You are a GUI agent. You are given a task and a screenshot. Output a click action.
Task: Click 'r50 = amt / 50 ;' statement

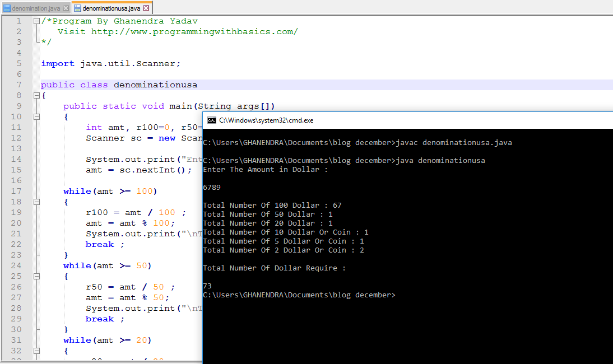130,287
